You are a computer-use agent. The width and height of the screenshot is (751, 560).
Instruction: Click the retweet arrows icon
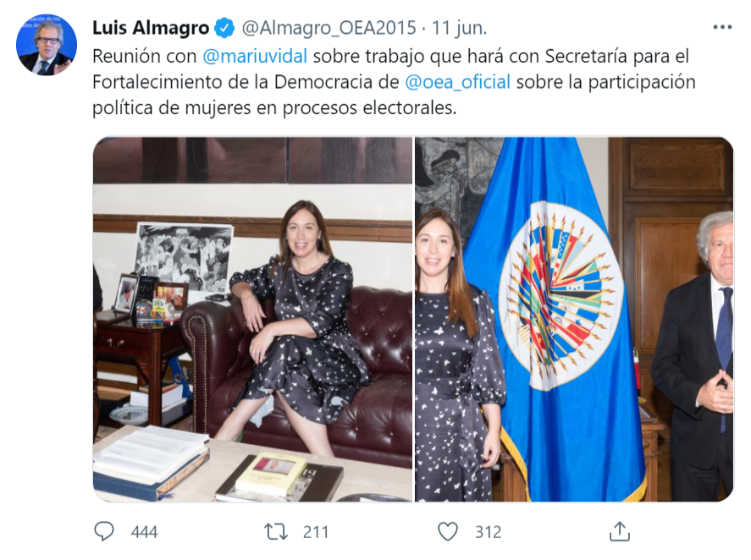coord(276,532)
